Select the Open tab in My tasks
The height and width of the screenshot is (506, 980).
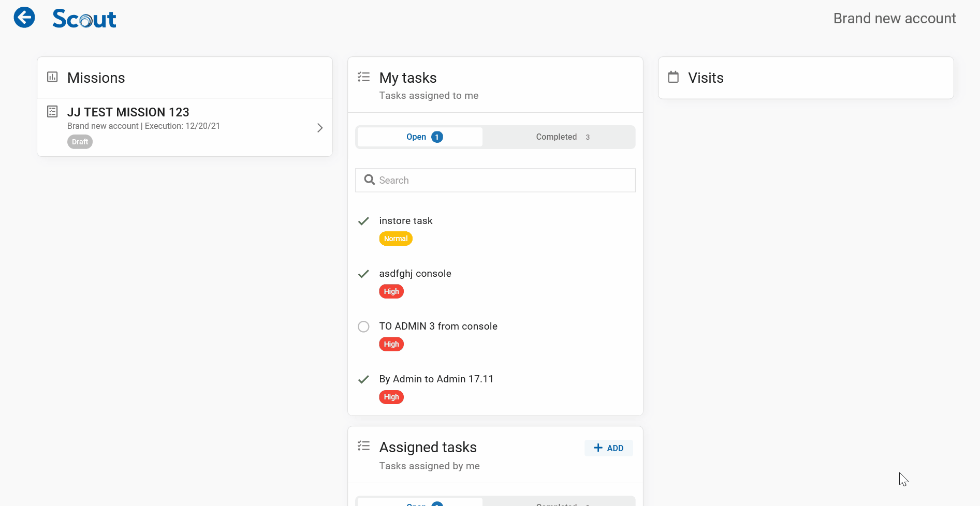coord(420,137)
